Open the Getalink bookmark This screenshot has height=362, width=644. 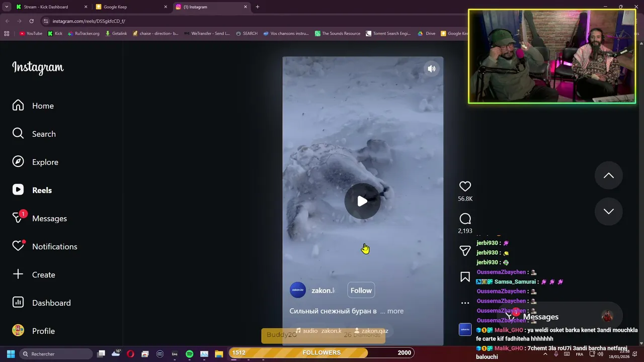point(116,34)
